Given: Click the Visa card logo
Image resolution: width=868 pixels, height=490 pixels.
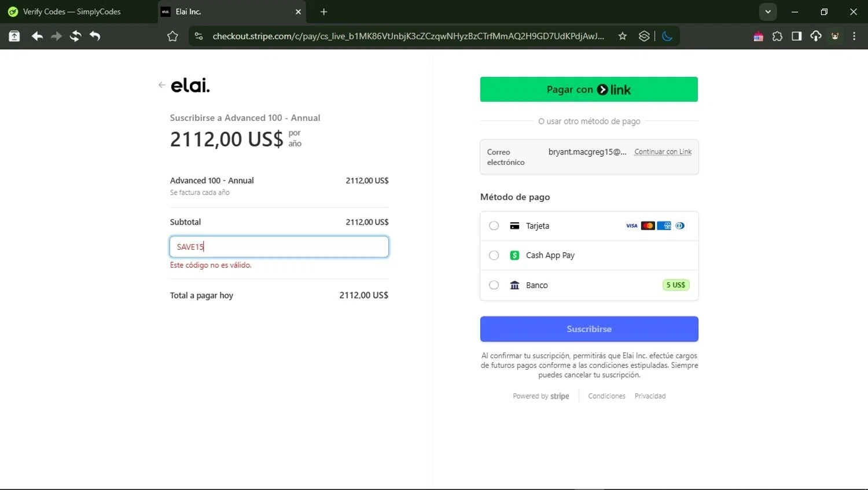Looking at the screenshot, I should click(x=632, y=226).
